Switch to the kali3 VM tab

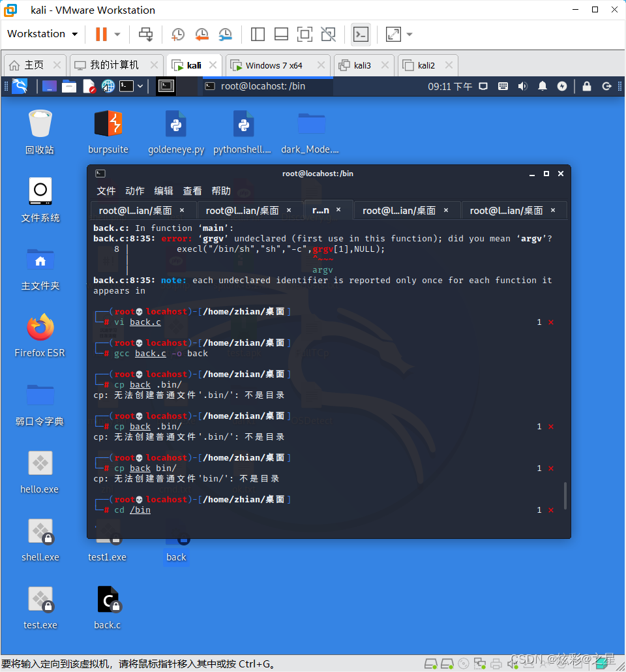pyautogui.click(x=363, y=66)
